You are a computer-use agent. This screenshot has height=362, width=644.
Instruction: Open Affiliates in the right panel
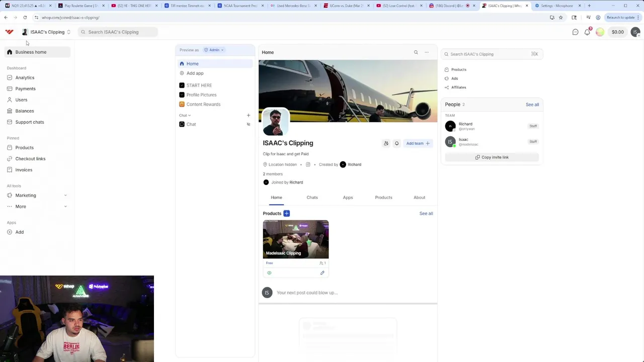click(x=456, y=87)
